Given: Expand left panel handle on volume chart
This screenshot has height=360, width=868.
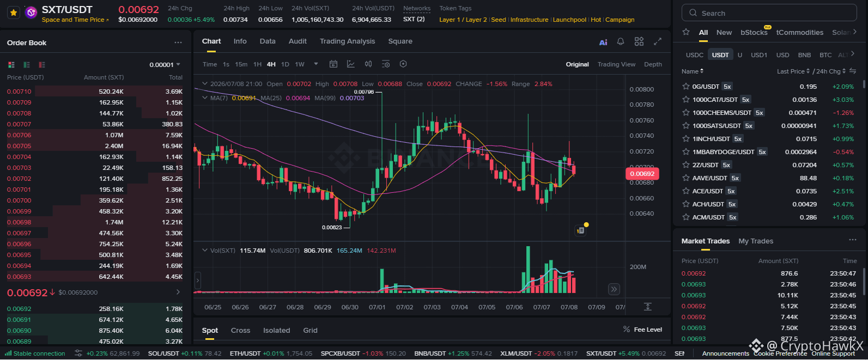Looking at the screenshot, I should [x=198, y=280].
